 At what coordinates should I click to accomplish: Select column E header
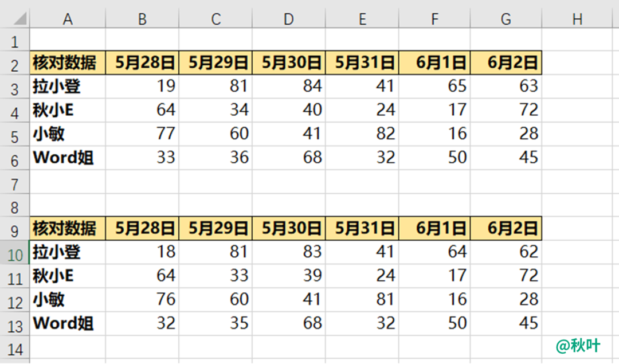point(362,18)
